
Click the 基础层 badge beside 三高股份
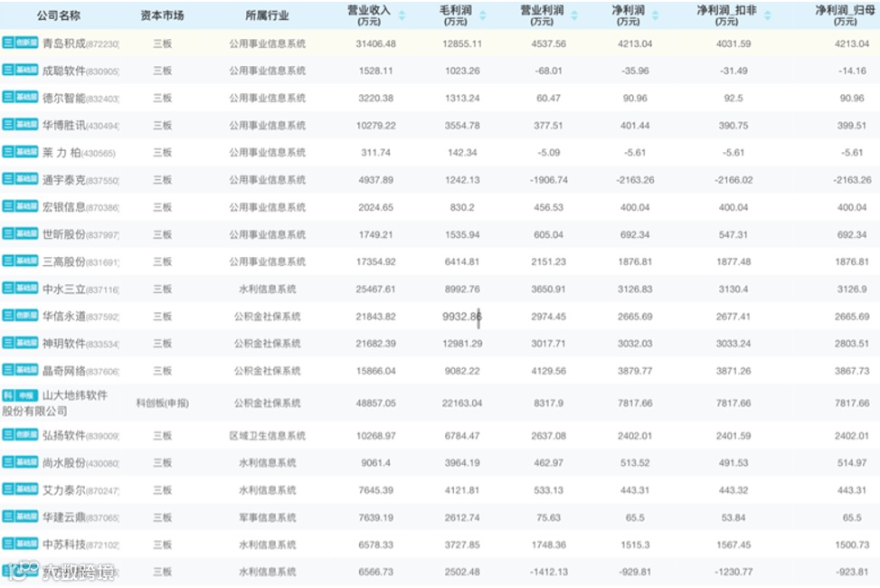[x=26, y=261]
